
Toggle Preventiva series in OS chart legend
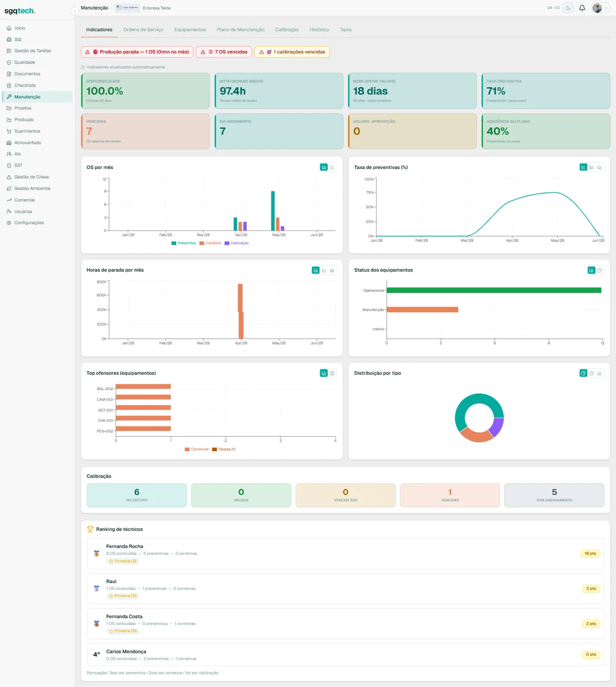click(x=184, y=243)
